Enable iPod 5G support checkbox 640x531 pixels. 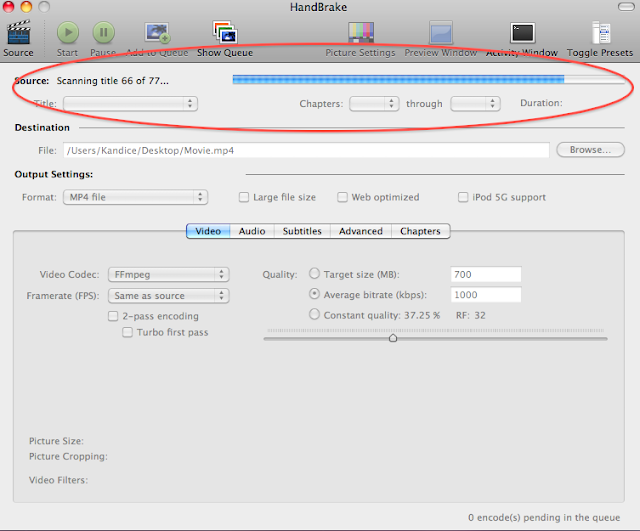(463, 197)
